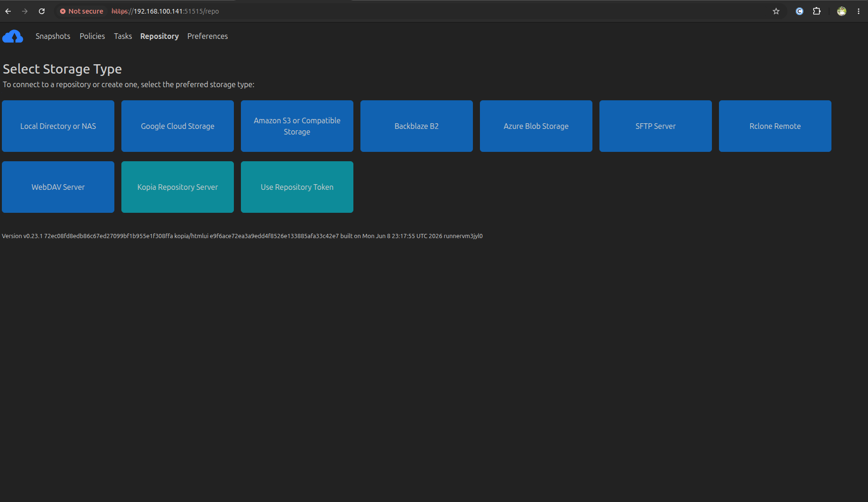
Task: Open the Preferences tab
Action: pos(208,36)
